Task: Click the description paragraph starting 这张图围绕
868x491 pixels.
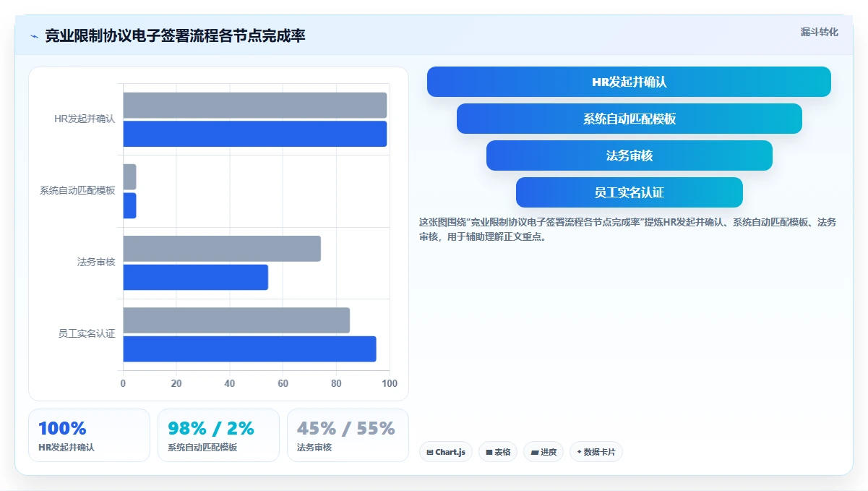Action: coord(627,229)
